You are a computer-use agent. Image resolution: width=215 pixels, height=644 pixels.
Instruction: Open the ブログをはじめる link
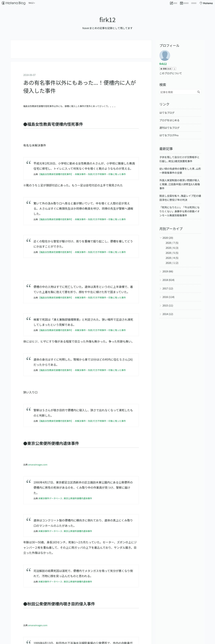point(169,120)
